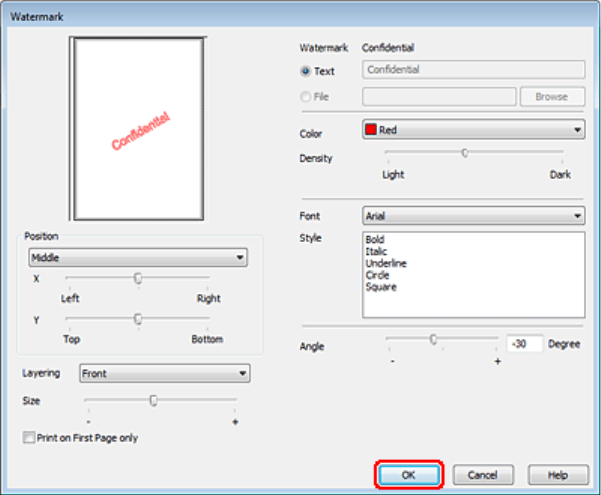This screenshot has height=495, width=601.
Task: Select the File radio button
Action: pyautogui.click(x=305, y=97)
